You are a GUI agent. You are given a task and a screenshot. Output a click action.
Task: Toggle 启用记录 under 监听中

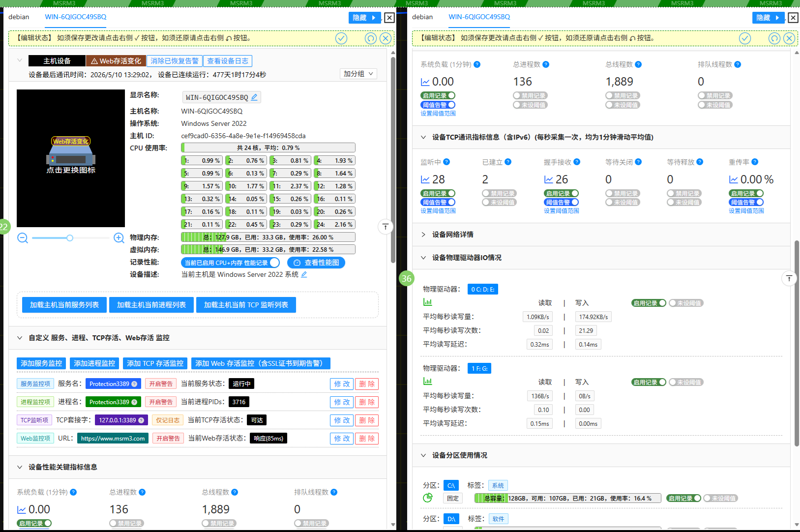tap(438, 194)
